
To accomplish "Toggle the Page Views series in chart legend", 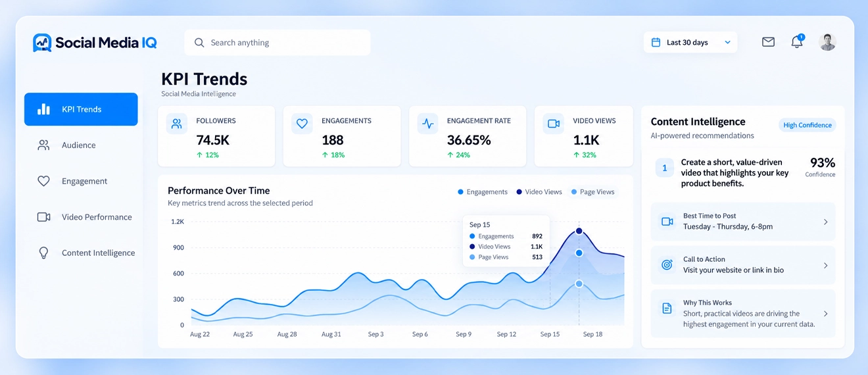I will coord(592,192).
